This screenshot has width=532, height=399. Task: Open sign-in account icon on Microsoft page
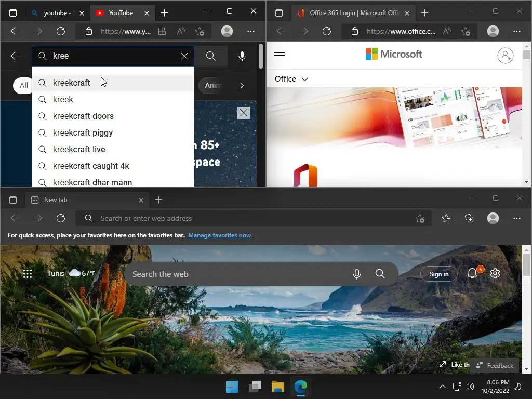point(505,55)
